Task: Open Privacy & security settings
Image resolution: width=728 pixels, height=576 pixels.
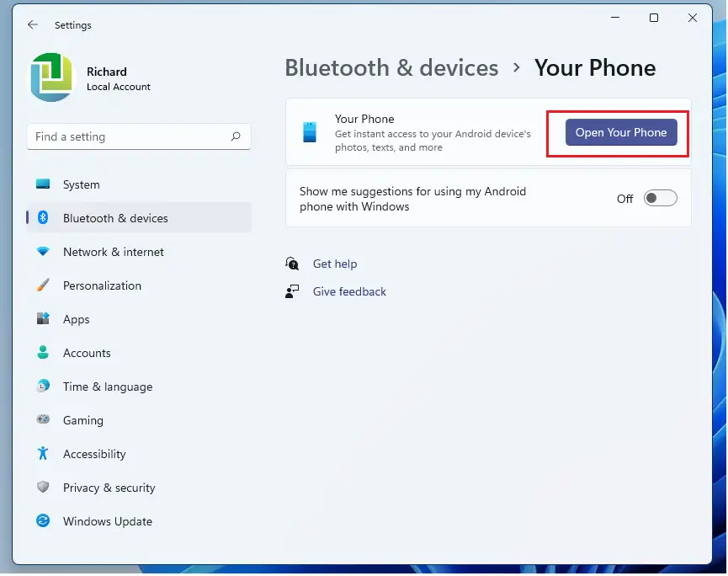Action: click(x=139, y=488)
